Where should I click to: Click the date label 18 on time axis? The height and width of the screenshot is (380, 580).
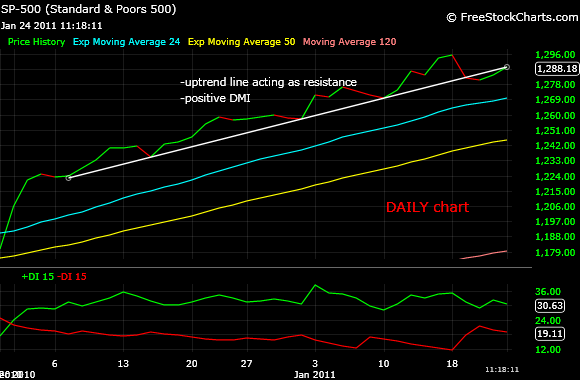(452, 364)
